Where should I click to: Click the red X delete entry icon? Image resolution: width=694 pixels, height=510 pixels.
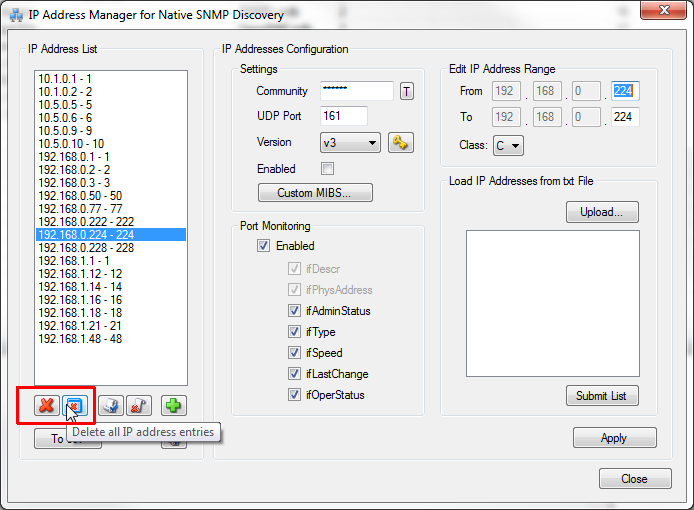[46, 406]
